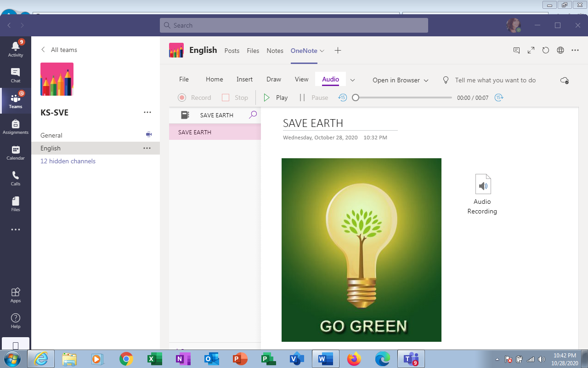Expand the ribbon more-tabs chevron

point(352,80)
